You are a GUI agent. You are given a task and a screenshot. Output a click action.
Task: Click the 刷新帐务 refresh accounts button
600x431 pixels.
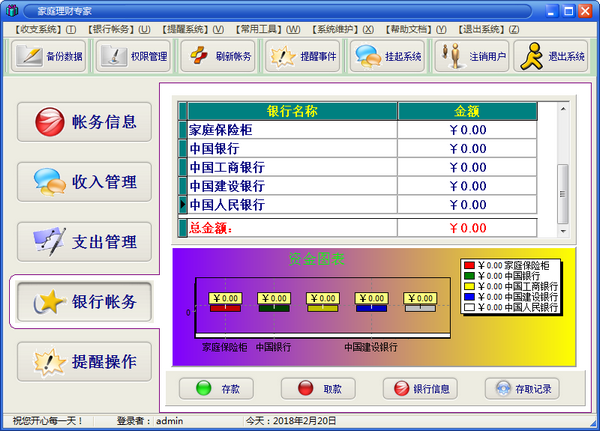click(218, 57)
